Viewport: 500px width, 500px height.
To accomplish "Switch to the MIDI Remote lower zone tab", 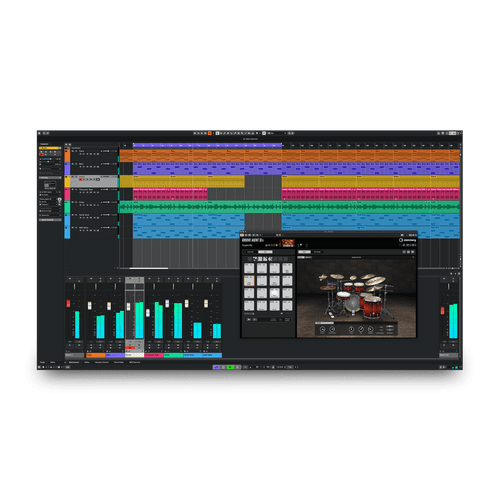I will click(135, 362).
